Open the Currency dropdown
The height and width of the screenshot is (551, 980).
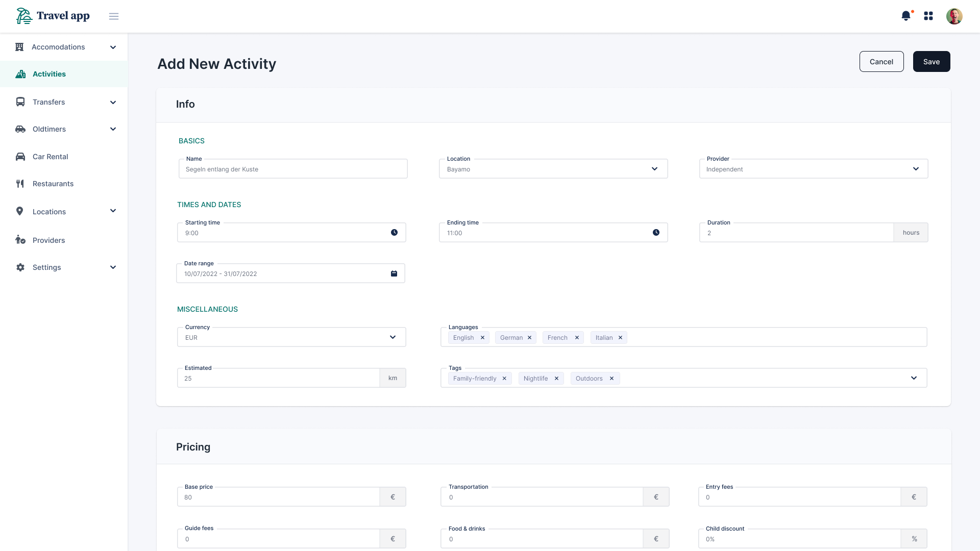(291, 337)
